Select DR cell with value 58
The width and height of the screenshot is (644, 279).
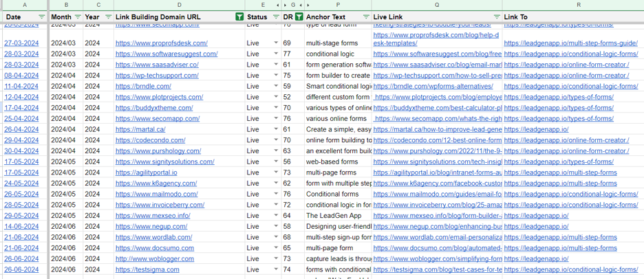(x=293, y=227)
